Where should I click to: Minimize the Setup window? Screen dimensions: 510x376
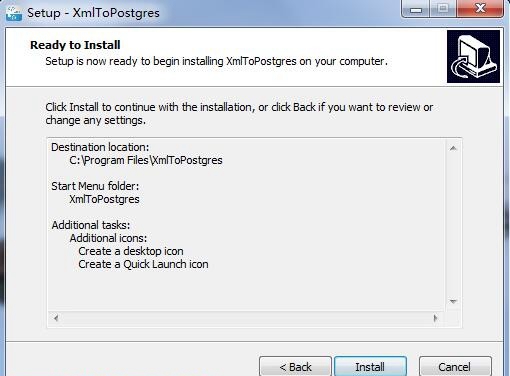click(416, 9)
